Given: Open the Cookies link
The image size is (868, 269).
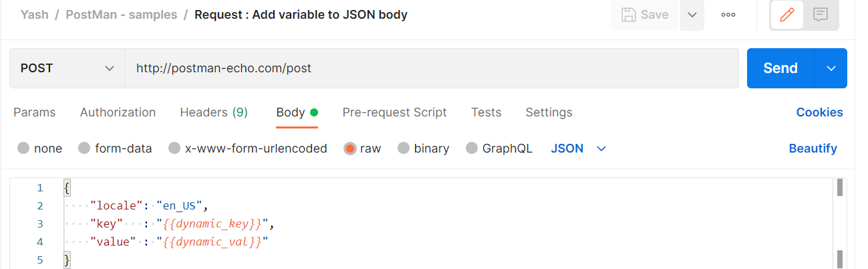Looking at the screenshot, I should tap(819, 112).
